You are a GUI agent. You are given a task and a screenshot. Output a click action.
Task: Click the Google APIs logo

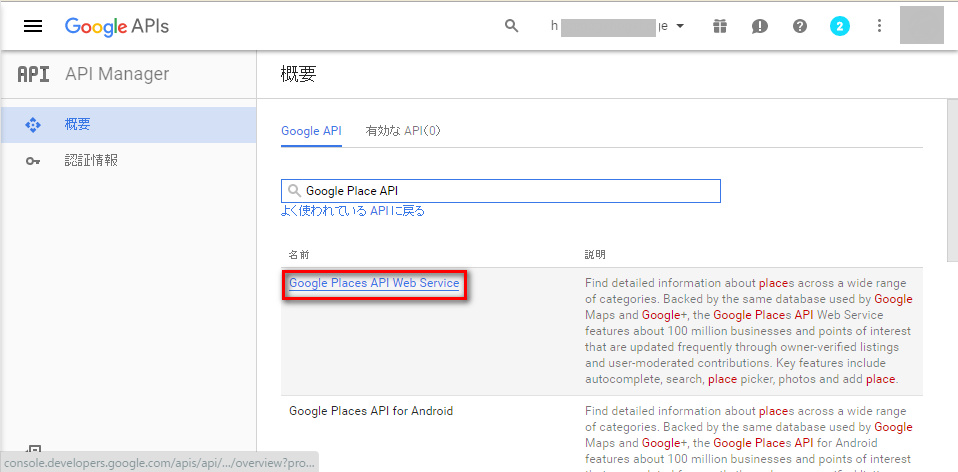pos(117,26)
